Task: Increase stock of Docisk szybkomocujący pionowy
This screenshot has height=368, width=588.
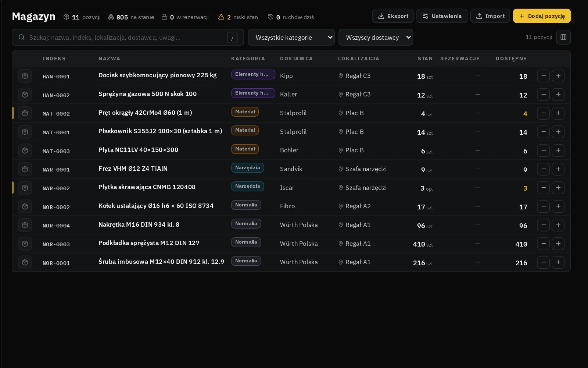Action: click(558, 76)
